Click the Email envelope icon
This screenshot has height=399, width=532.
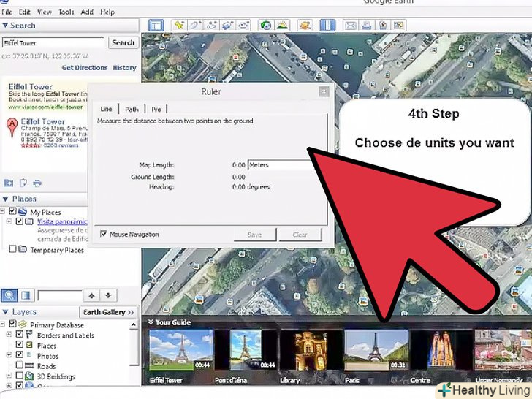pos(350,25)
